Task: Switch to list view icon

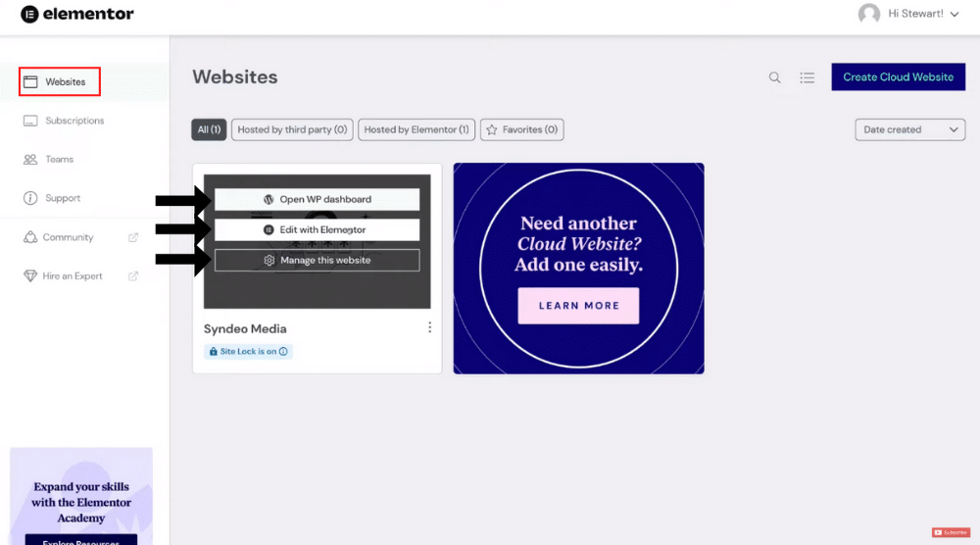Action: tap(807, 77)
